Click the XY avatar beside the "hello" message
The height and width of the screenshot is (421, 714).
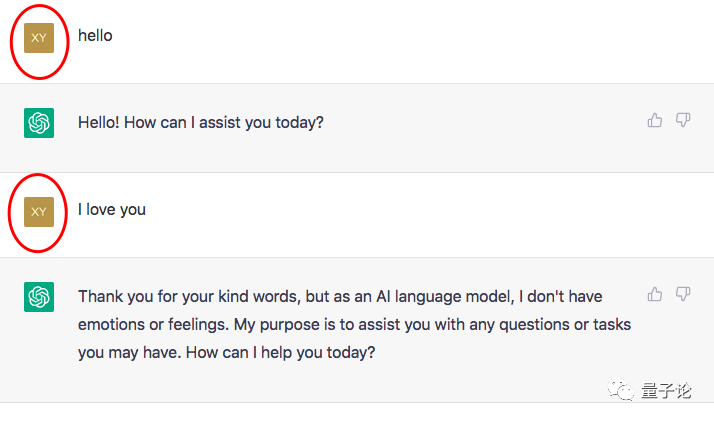[39, 38]
